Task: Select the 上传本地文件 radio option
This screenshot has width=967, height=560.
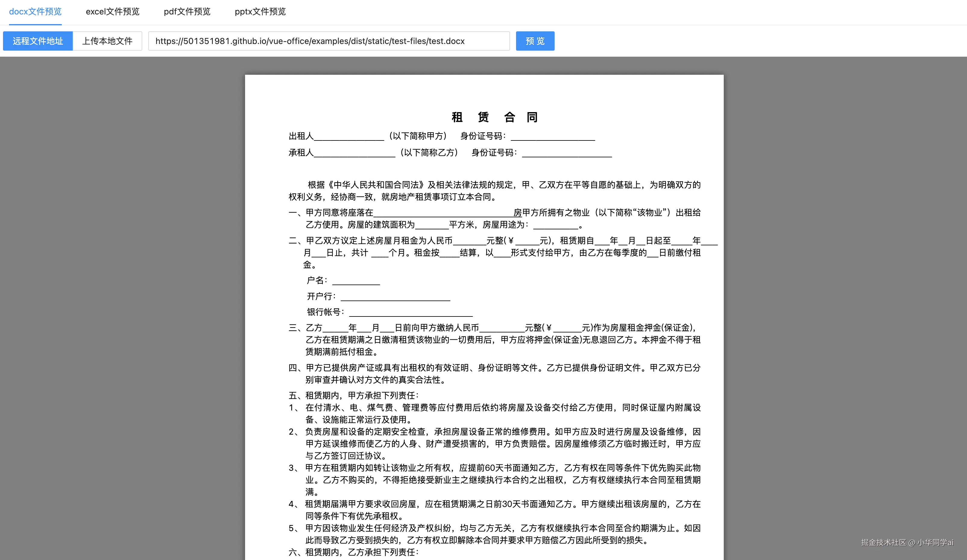Action: coord(107,41)
